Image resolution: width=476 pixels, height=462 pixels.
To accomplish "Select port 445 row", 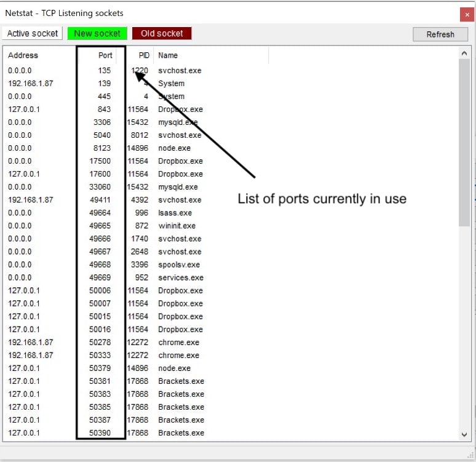I will click(105, 97).
